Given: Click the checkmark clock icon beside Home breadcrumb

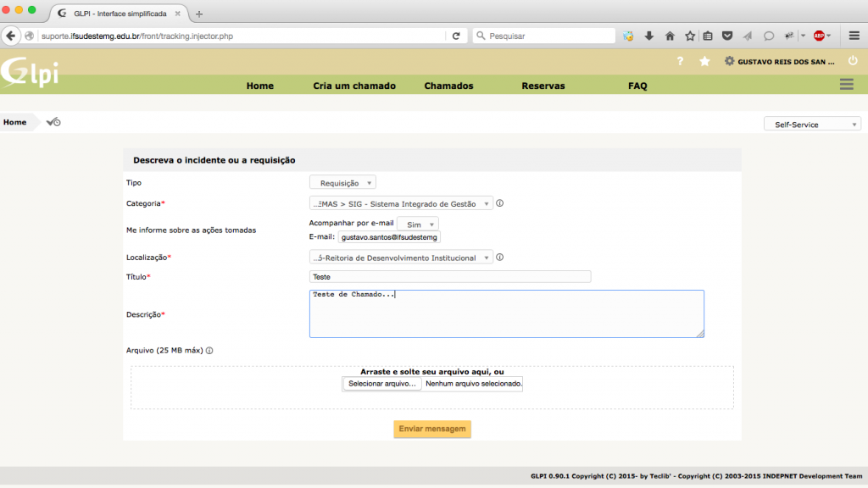Looking at the screenshot, I should [x=53, y=122].
